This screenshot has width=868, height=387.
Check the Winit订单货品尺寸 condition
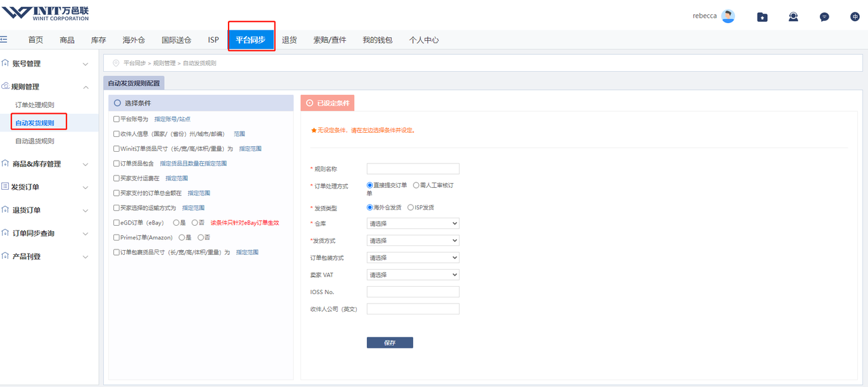point(116,148)
